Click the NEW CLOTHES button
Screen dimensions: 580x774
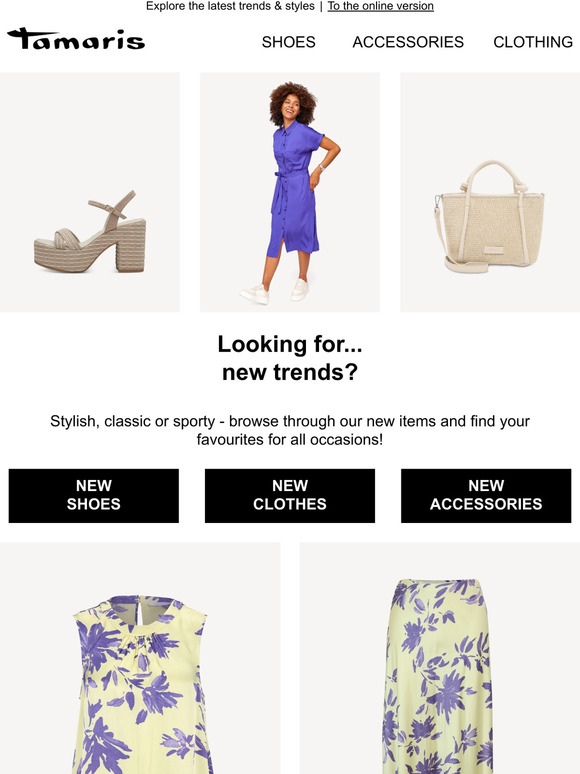(x=290, y=496)
